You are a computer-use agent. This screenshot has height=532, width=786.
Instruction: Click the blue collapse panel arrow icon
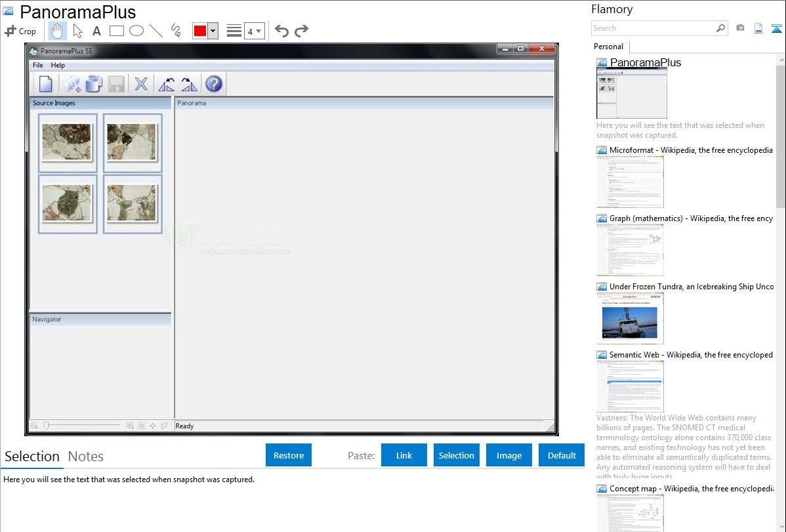tap(776, 28)
